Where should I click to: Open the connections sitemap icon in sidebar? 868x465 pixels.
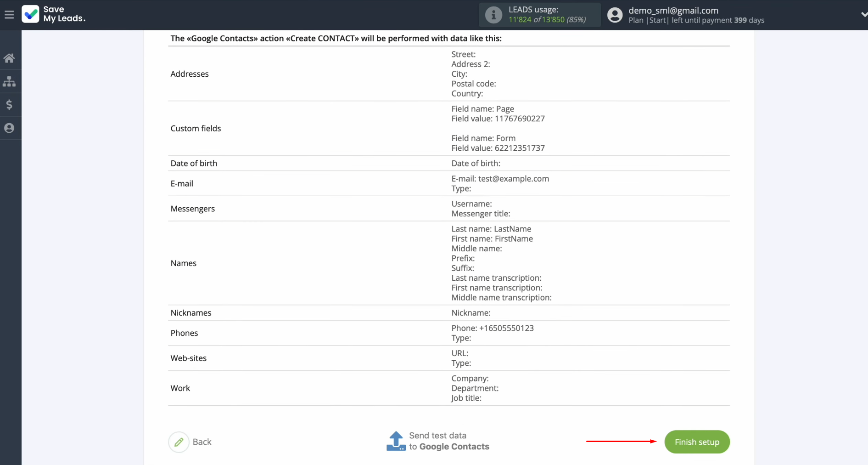coord(9,82)
